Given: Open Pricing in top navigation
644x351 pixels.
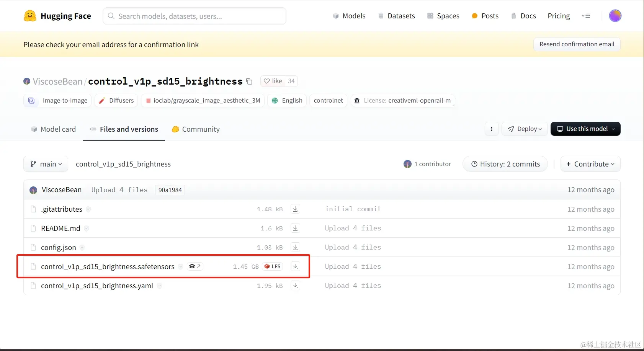Looking at the screenshot, I should [559, 16].
